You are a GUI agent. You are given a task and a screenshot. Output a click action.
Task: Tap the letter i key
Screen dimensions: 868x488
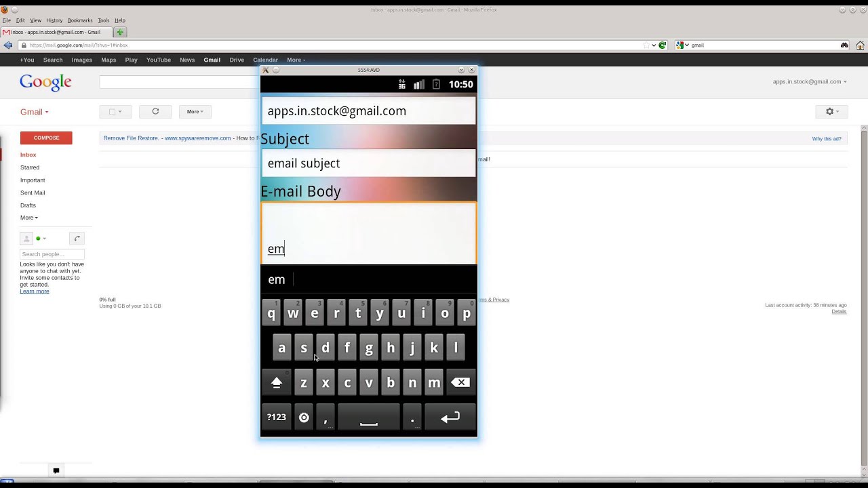coord(423,314)
